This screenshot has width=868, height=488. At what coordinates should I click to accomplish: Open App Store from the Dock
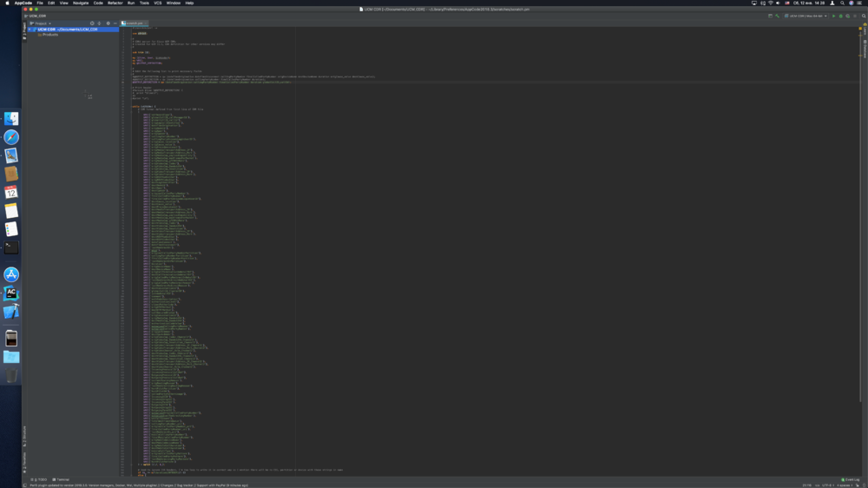click(11, 274)
